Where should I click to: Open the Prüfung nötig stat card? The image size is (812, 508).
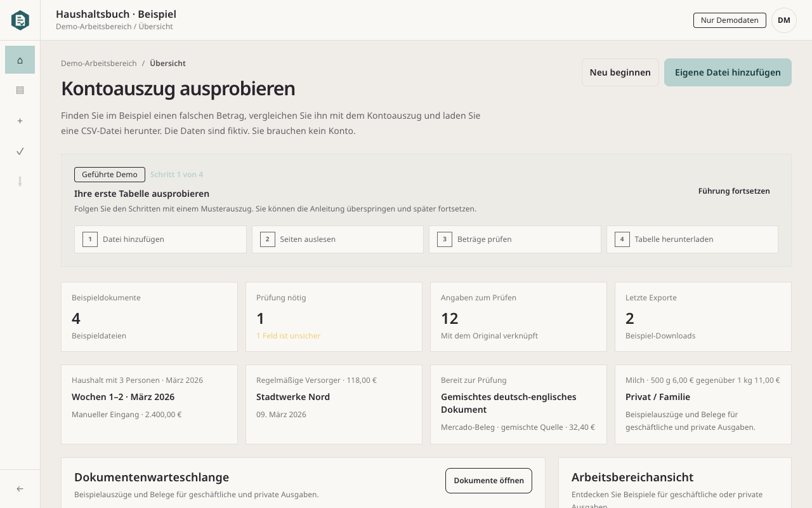click(x=334, y=317)
